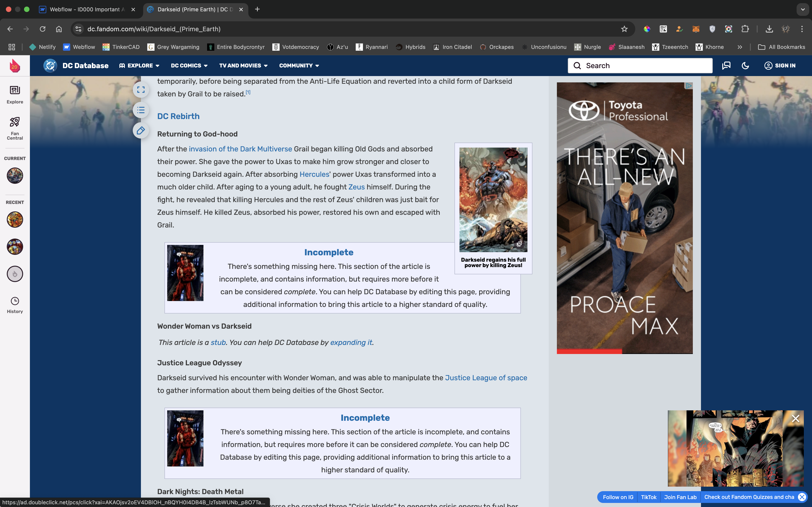This screenshot has height=507, width=812.
Task: Open the discussions chat bubble icon
Action: coord(726,66)
